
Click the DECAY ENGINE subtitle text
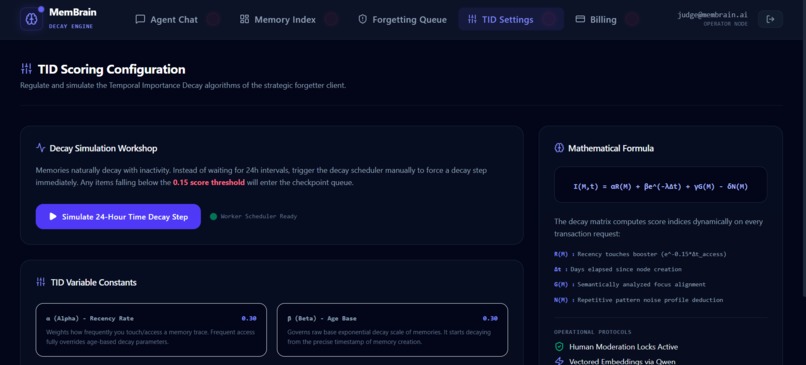click(71, 26)
